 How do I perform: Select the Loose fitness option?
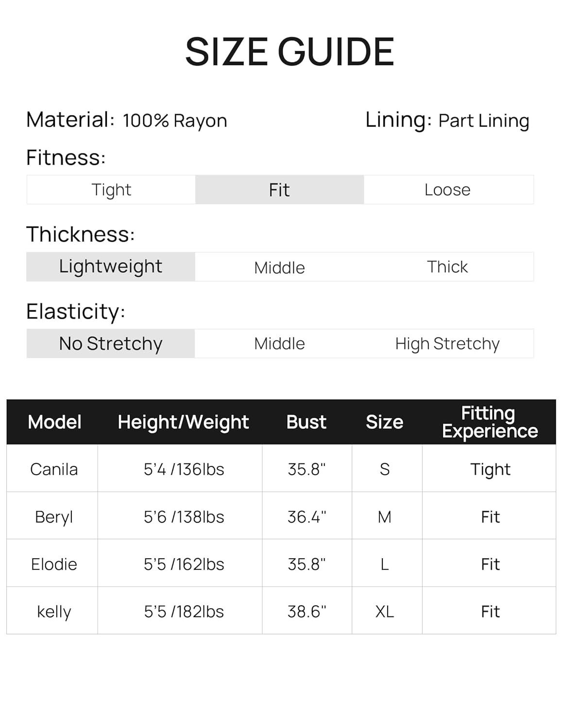[x=447, y=190]
